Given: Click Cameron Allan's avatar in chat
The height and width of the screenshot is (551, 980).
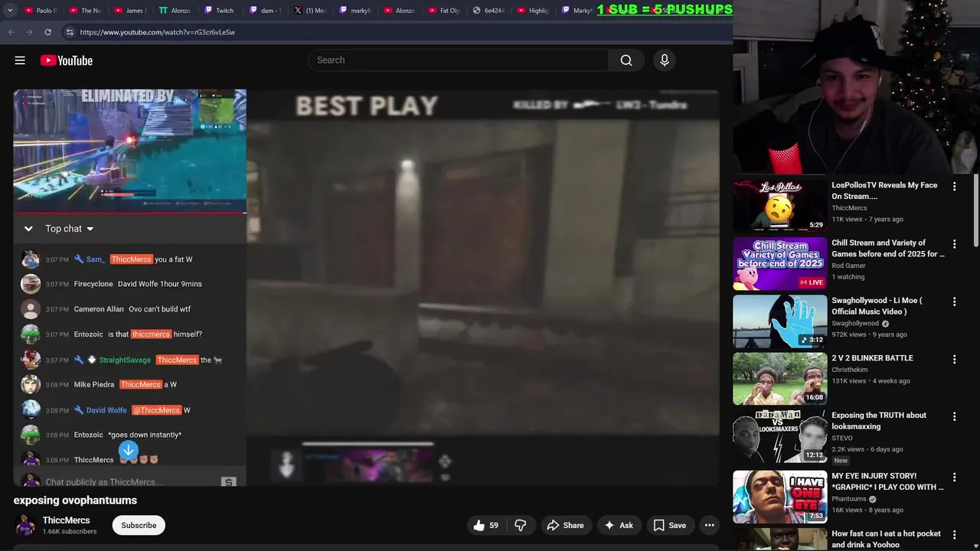Looking at the screenshot, I should pos(31,309).
